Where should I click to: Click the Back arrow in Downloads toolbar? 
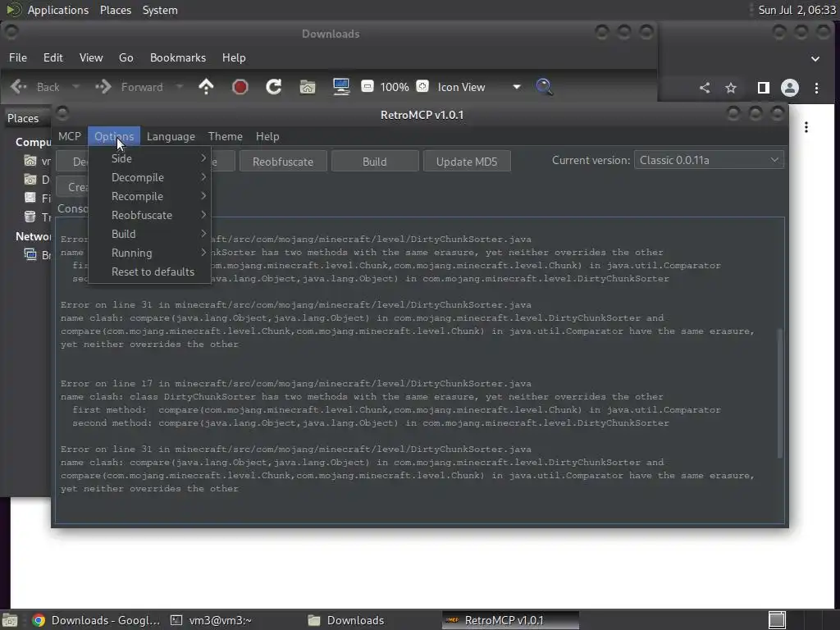pos(19,87)
